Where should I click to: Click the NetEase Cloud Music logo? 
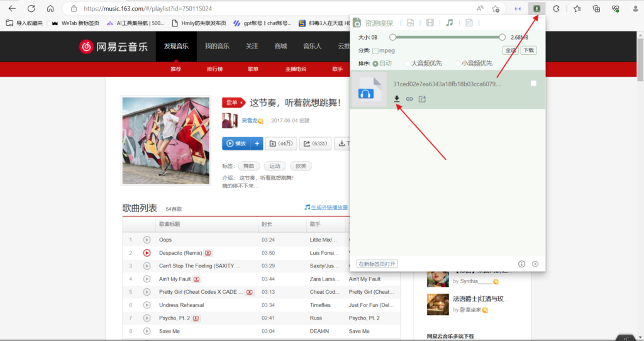pyautogui.click(x=114, y=47)
